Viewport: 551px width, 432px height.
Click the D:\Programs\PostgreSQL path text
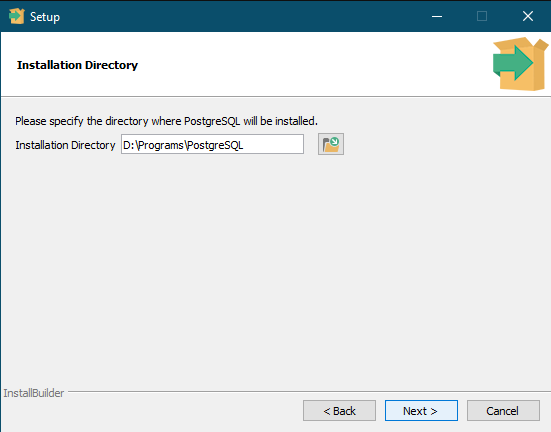(x=183, y=145)
